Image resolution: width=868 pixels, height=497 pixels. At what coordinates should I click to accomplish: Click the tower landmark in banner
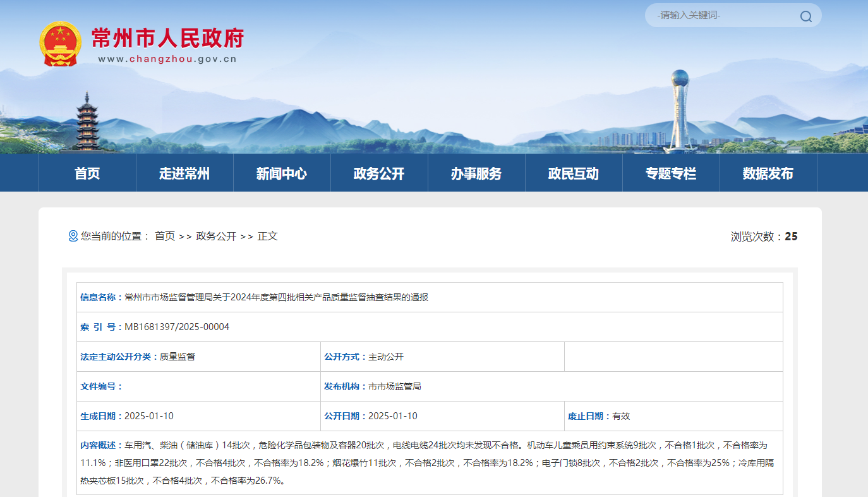coord(680,111)
